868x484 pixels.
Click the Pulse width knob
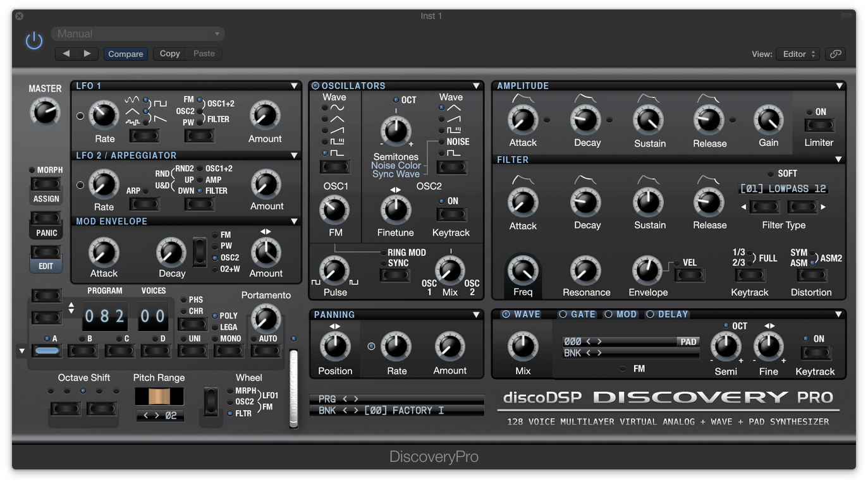(335, 271)
